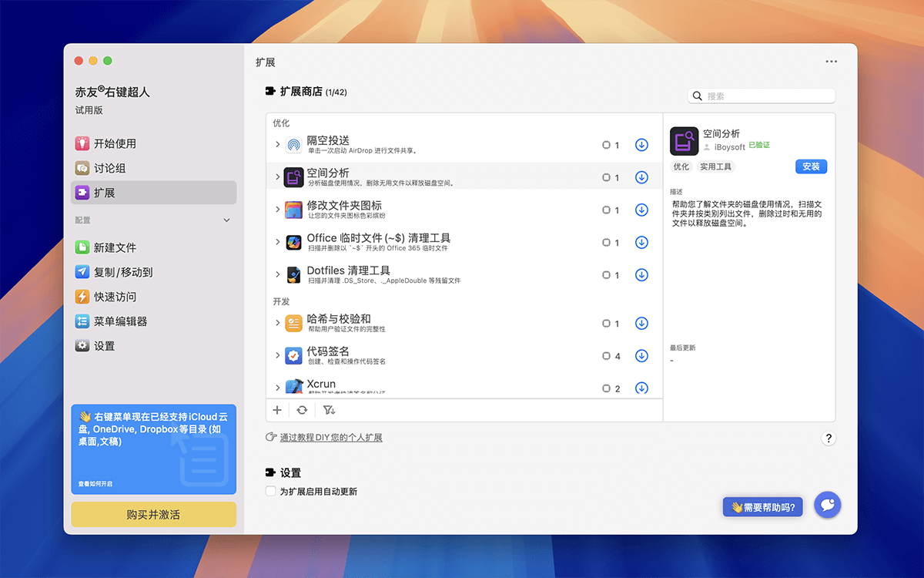Viewport: 924px width, 578px height.
Task: Click the 代码签名 app icon
Action: coord(293,355)
